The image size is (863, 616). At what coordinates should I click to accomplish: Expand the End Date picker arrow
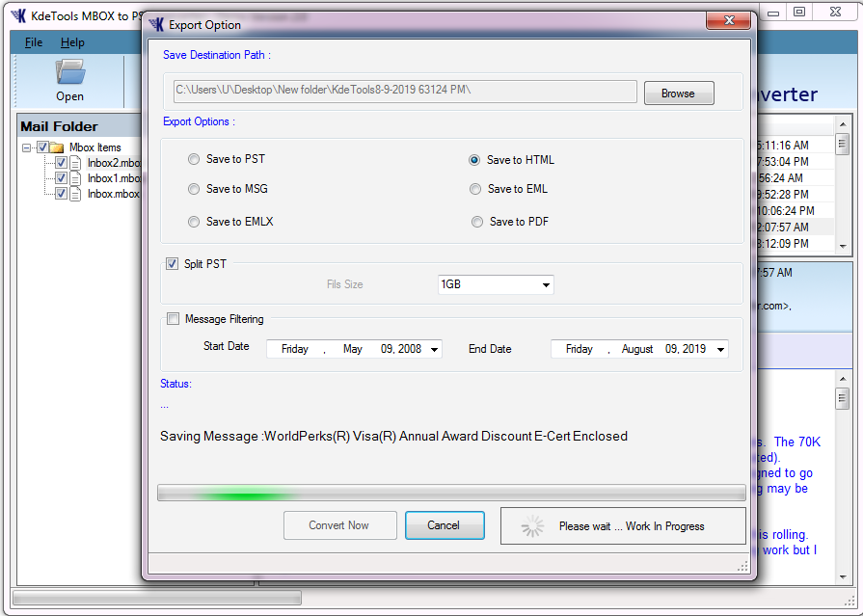(x=720, y=349)
